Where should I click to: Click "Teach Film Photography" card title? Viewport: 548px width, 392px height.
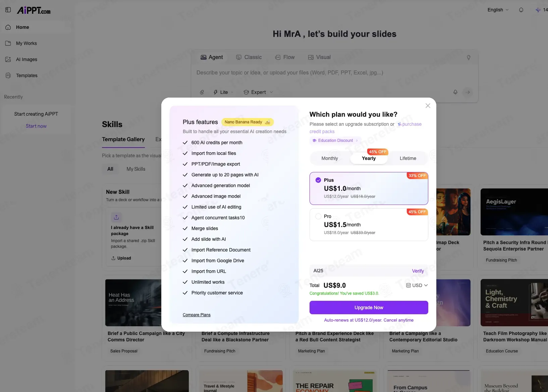pyautogui.click(x=515, y=336)
